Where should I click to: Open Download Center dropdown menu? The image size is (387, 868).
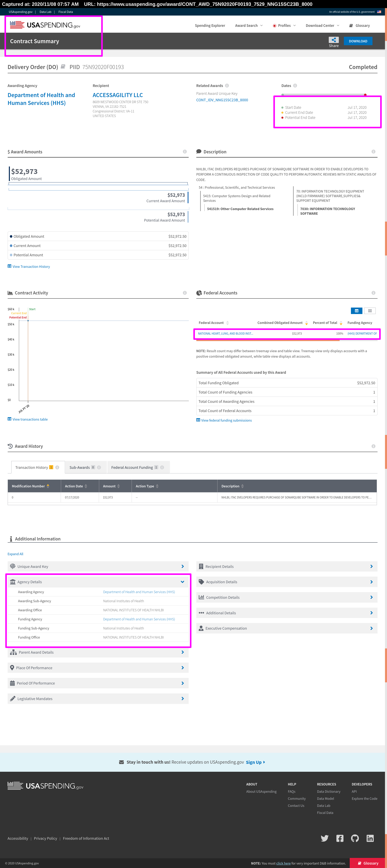tap(322, 26)
